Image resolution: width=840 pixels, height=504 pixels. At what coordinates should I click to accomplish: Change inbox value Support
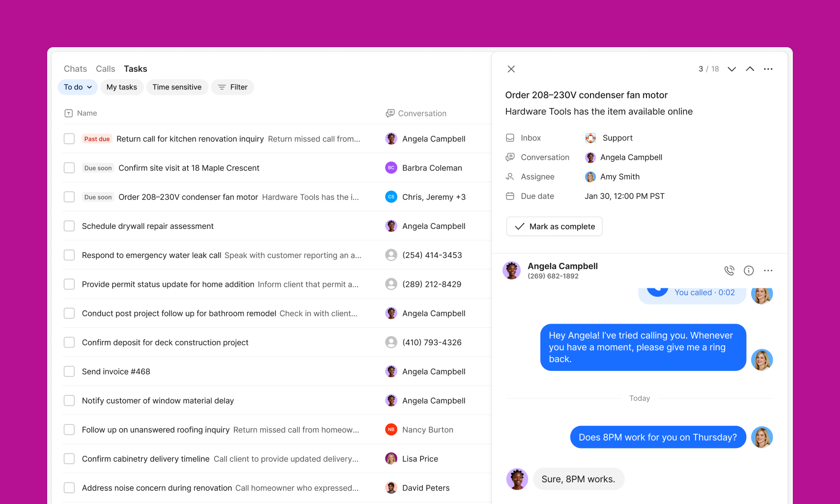point(609,138)
